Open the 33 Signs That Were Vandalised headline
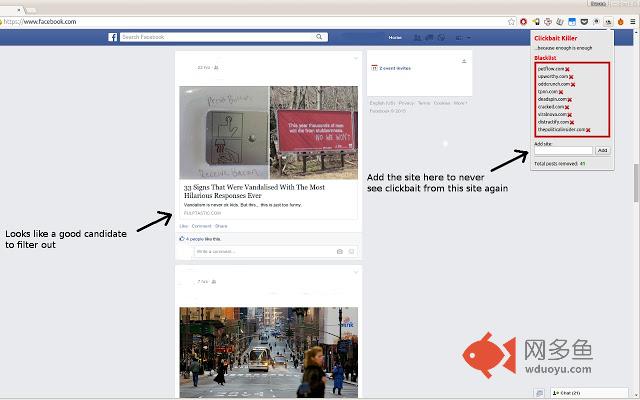640x400 pixels. [x=254, y=191]
